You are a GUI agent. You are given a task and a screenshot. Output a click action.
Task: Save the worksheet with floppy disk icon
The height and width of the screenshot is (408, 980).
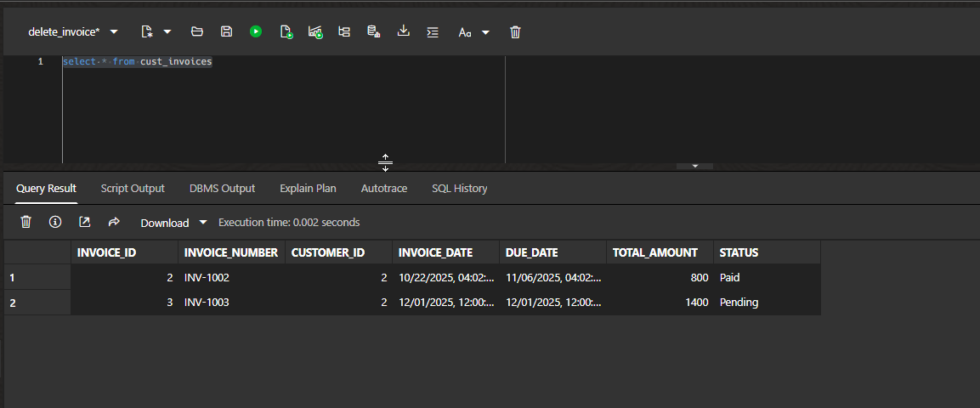226,31
